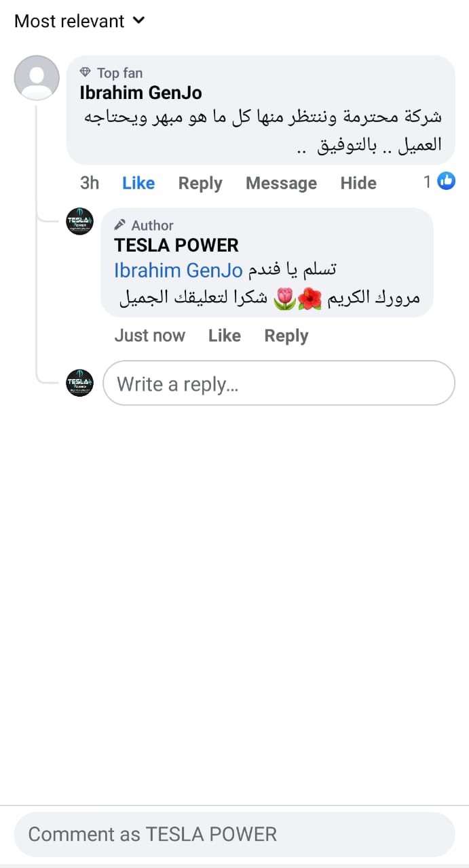Click the Comment as TESLA POWER field
Image resolution: width=469 pixels, height=868 pixels.
[x=234, y=834]
